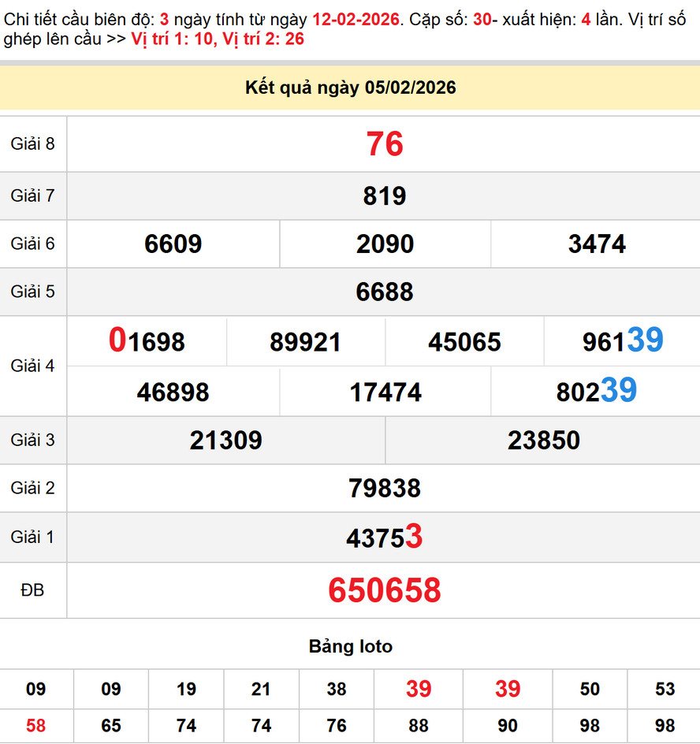This screenshot has width=700, height=744.
Task: Click the Giải 2 result 79838
Action: [385, 489]
